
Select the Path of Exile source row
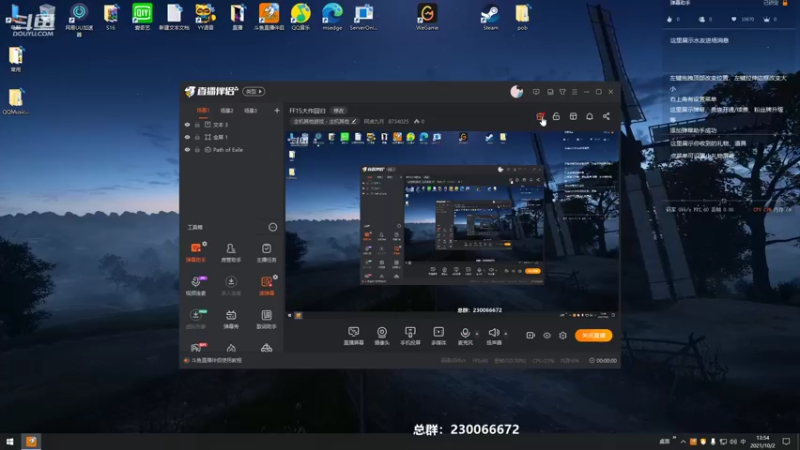tap(232, 150)
